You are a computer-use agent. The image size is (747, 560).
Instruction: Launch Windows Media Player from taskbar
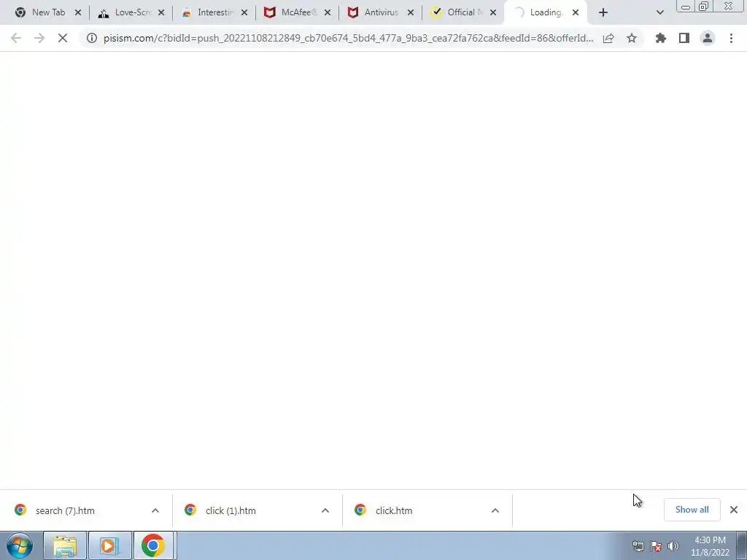[x=109, y=545]
